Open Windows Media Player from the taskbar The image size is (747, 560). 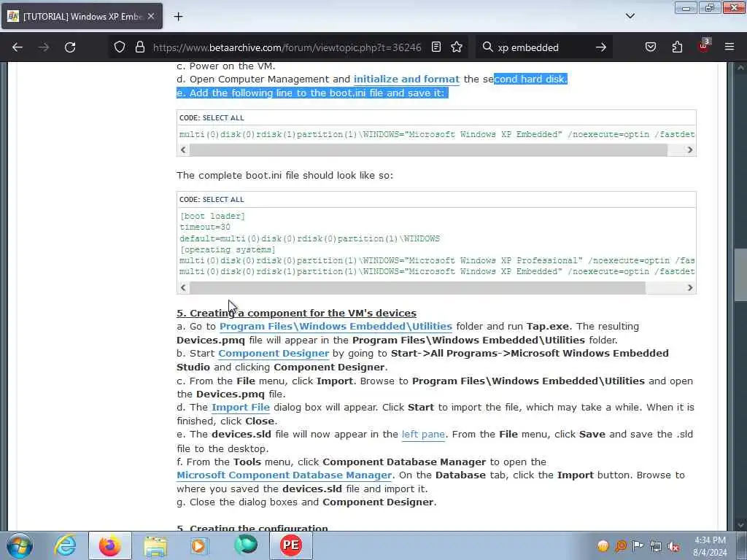[x=199, y=545]
